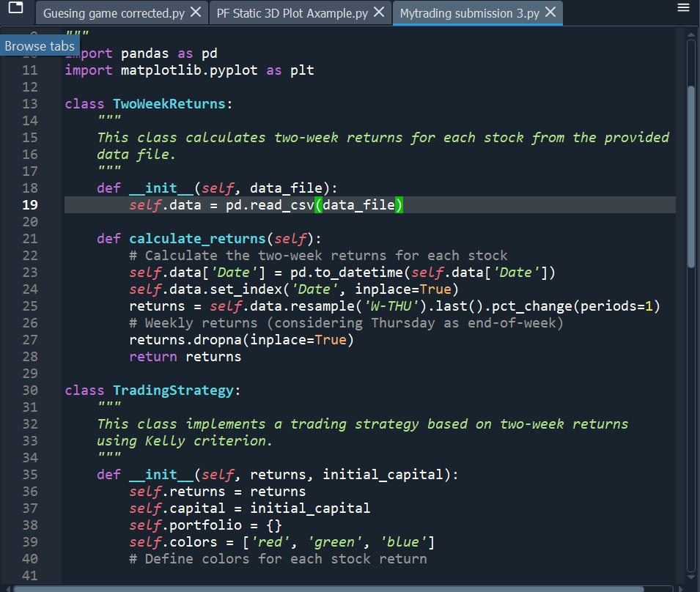The image size is (700, 592).
Task: Open the editor options hamburger menu
Action: 683,7
